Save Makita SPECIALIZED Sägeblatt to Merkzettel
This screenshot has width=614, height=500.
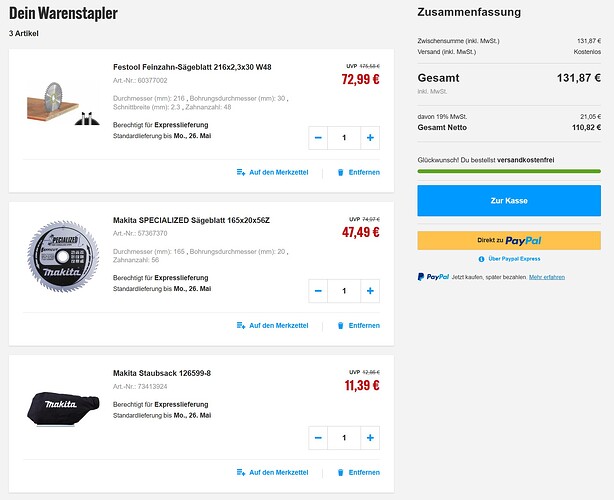click(273, 325)
